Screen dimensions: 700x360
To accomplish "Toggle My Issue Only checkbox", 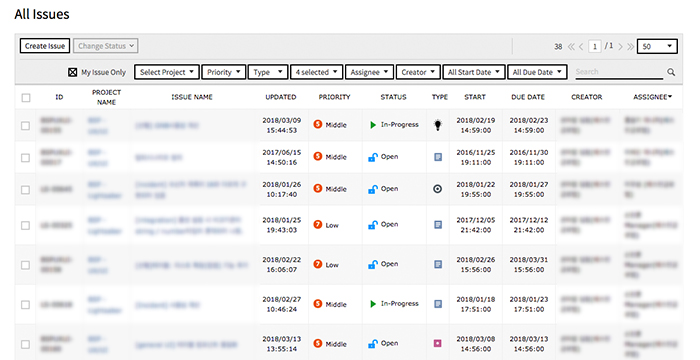I will coord(72,72).
